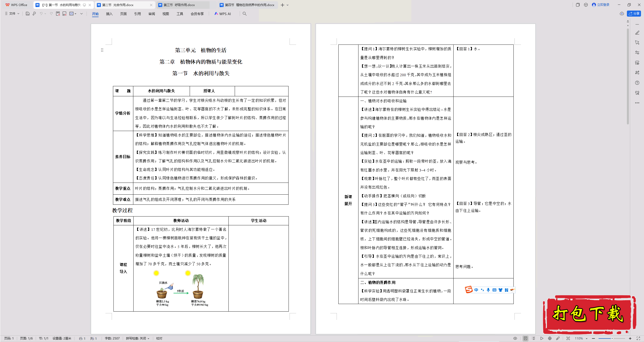The height and width of the screenshot is (342, 644).
Task: Open the 页面 ribbon tab
Action: coord(123,14)
